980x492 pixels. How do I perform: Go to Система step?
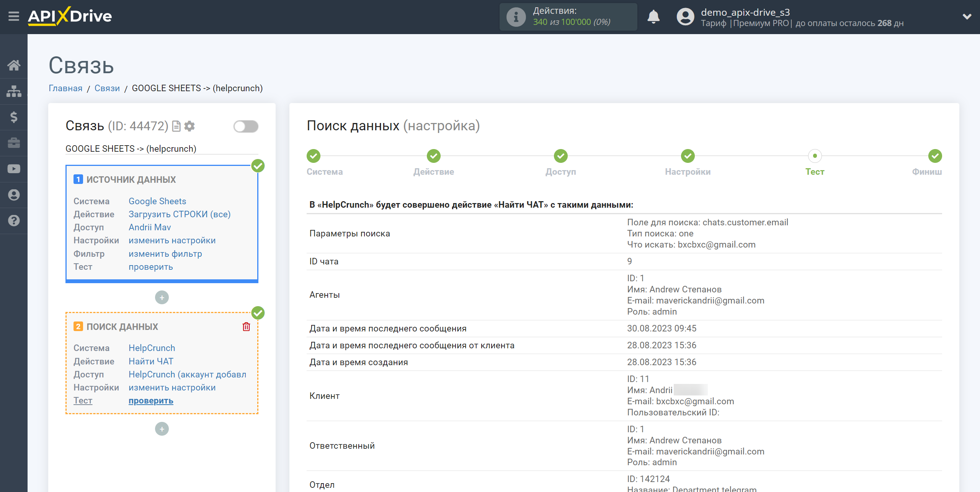314,156
